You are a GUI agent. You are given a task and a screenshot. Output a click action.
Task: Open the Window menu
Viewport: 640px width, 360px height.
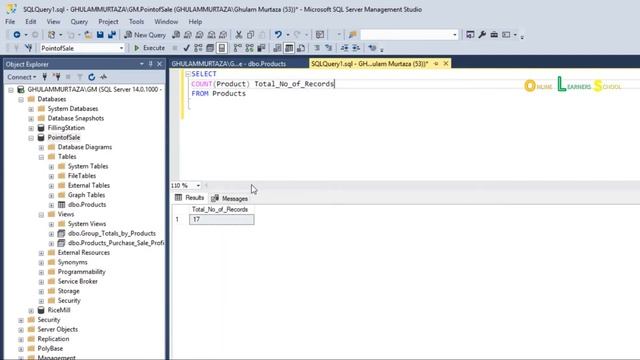click(166, 22)
